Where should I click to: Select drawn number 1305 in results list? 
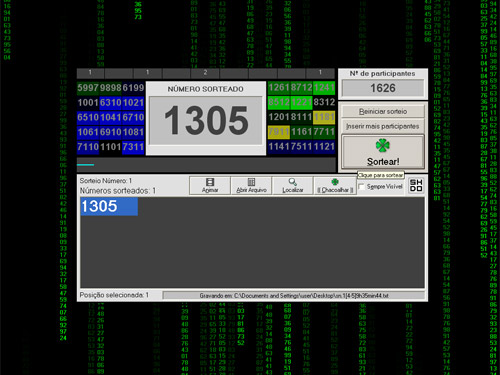pos(109,206)
